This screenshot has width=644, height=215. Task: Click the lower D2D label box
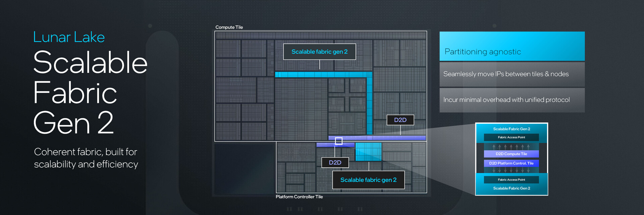(x=335, y=163)
